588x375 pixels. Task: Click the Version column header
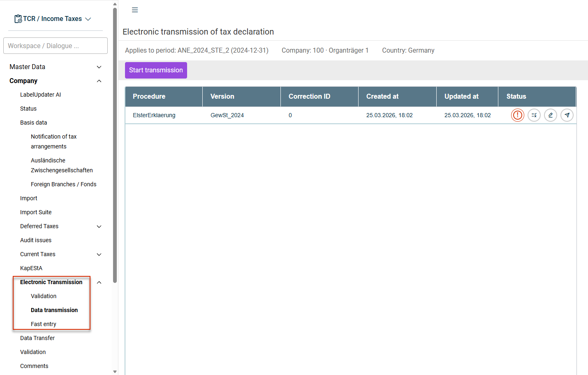coord(242,97)
